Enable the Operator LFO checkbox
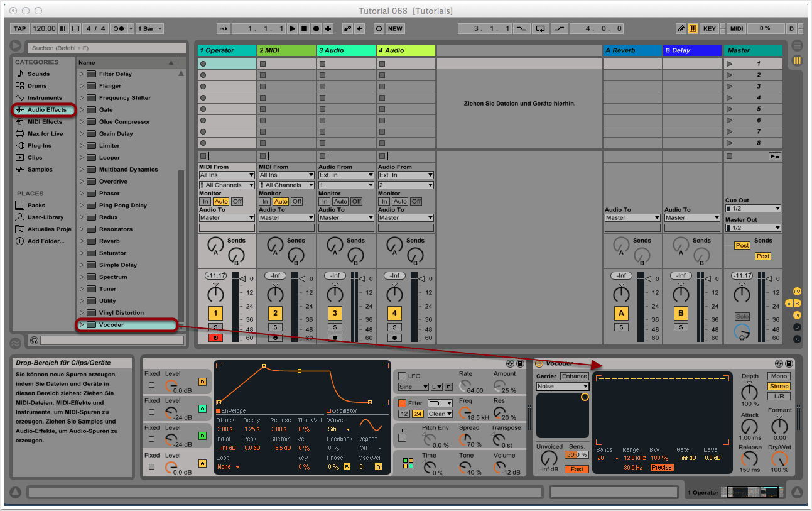 click(x=402, y=376)
